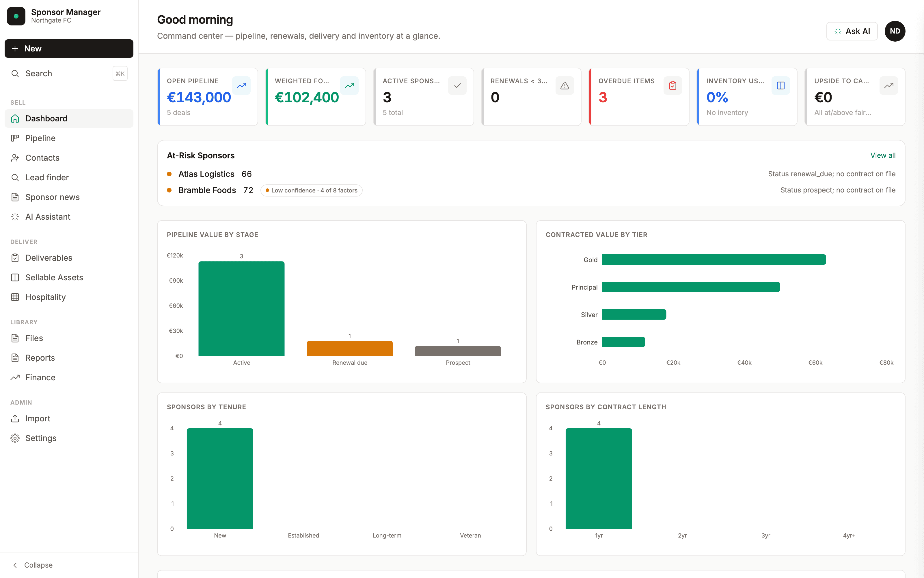This screenshot has width=924, height=578.
Task: Click the Renewals warning triangle icon
Action: point(565,86)
